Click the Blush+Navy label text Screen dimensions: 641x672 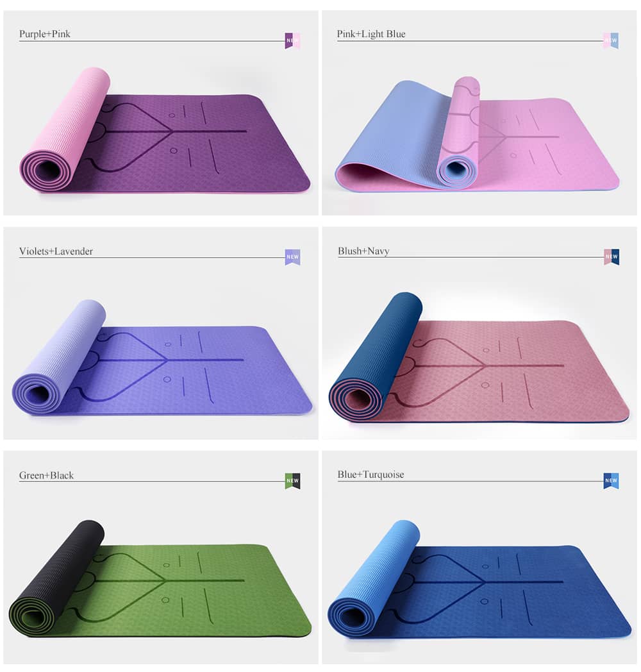click(x=363, y=251)
